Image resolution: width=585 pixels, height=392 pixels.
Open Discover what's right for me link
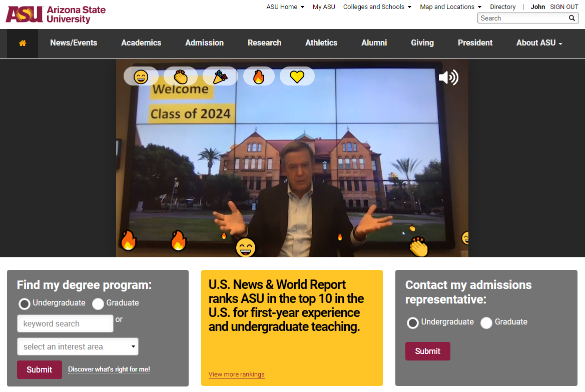(109, 369)
